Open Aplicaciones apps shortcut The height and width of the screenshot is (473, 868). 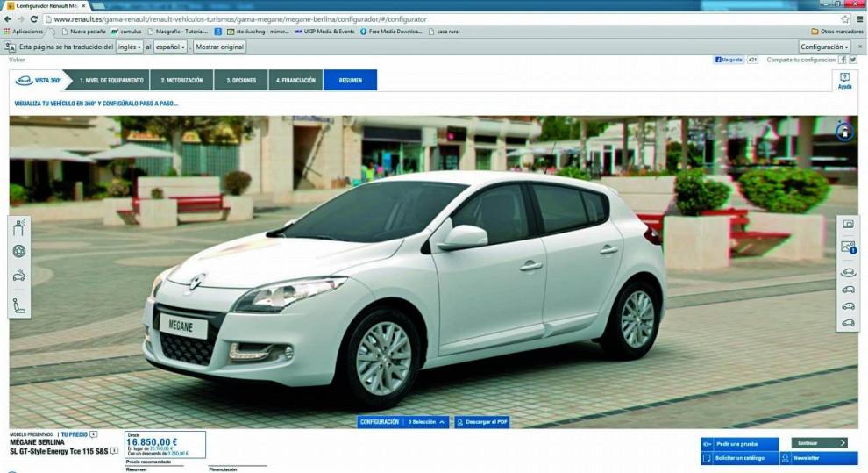[x=24, y=32]
